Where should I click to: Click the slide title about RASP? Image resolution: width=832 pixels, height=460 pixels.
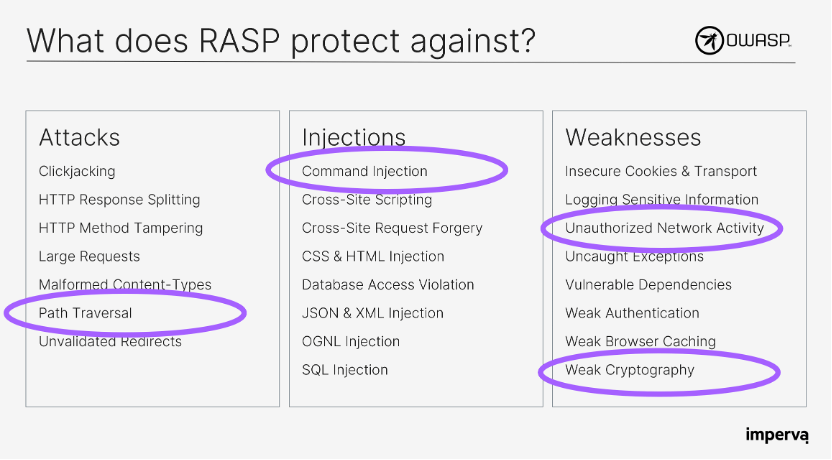[281, 41]
